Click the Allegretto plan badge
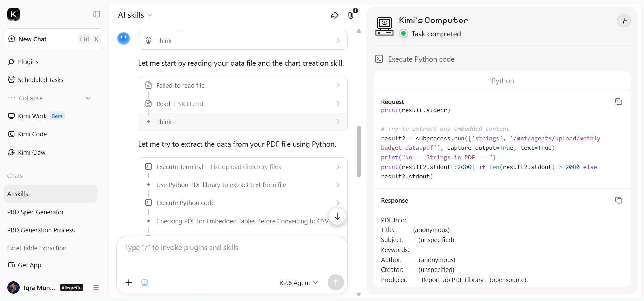Viewport: 644px width, 301px height. tap(72, 288)
